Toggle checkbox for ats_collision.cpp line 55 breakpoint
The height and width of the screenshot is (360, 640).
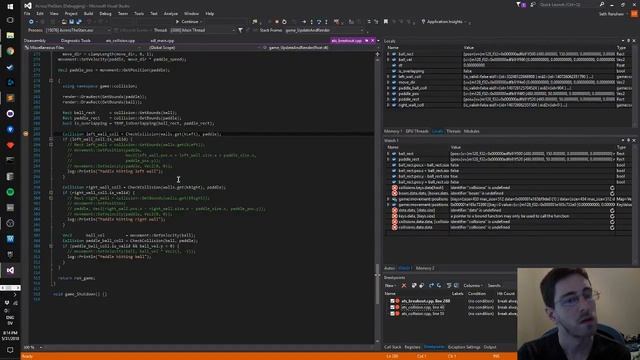(x=392, y=313)
